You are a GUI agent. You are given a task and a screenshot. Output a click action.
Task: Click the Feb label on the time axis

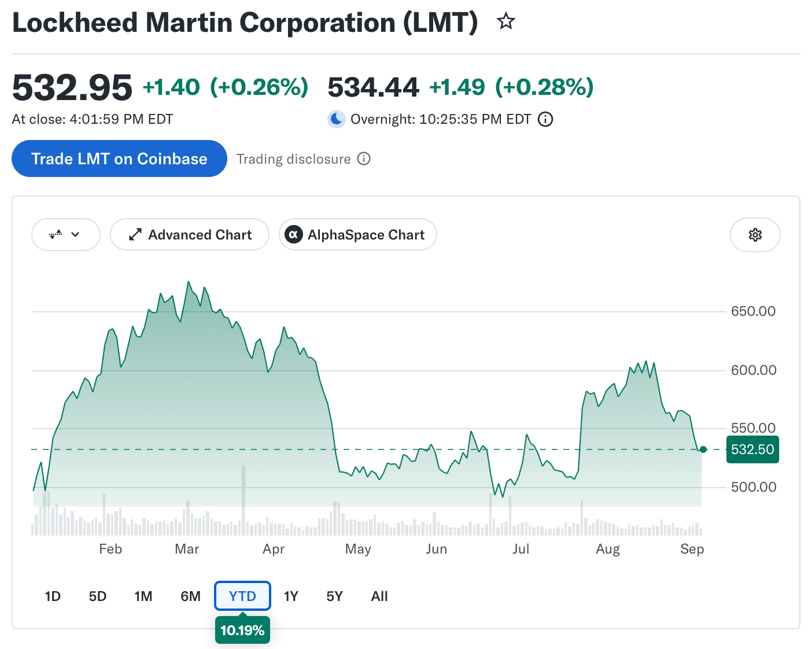pos(110,549)
